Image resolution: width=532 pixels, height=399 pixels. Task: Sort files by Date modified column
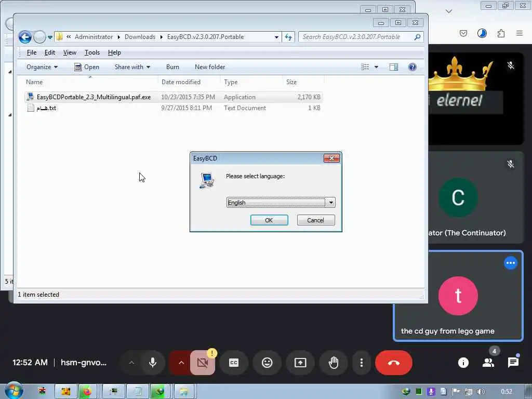189,82
